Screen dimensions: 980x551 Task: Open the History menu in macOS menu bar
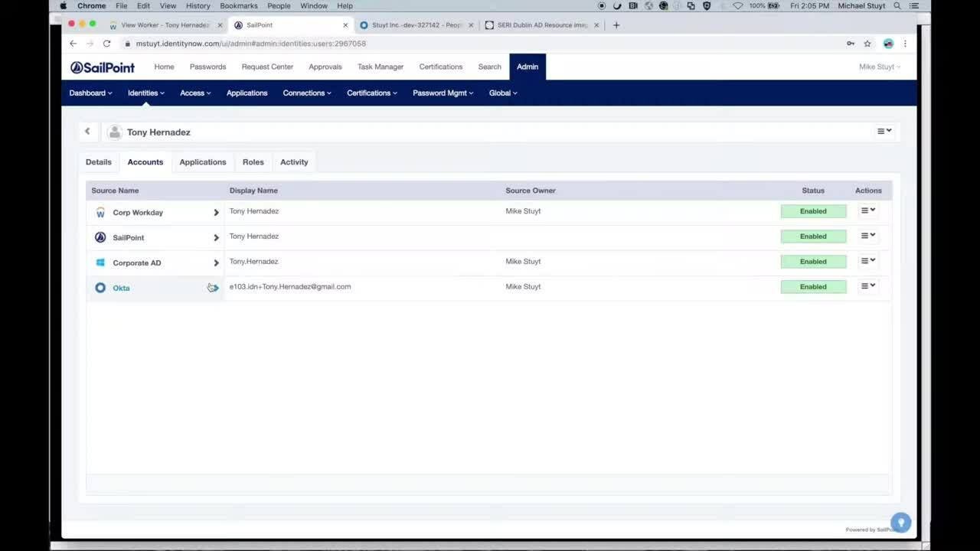(x=198, y=5)
